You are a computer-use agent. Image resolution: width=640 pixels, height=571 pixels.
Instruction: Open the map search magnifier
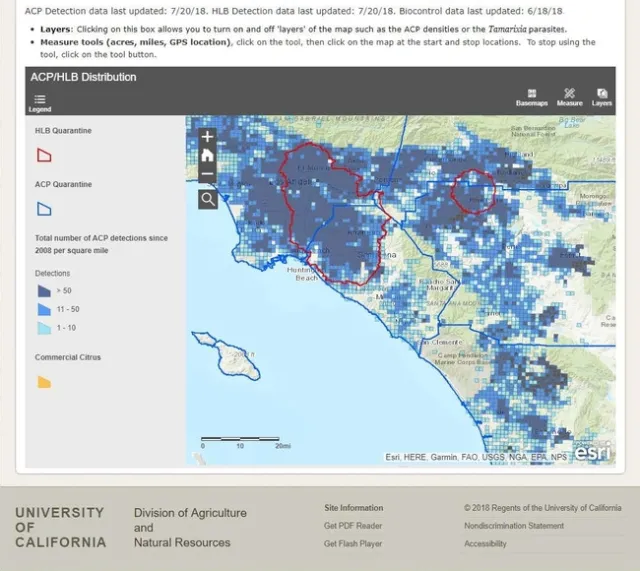tap(207, 199)
